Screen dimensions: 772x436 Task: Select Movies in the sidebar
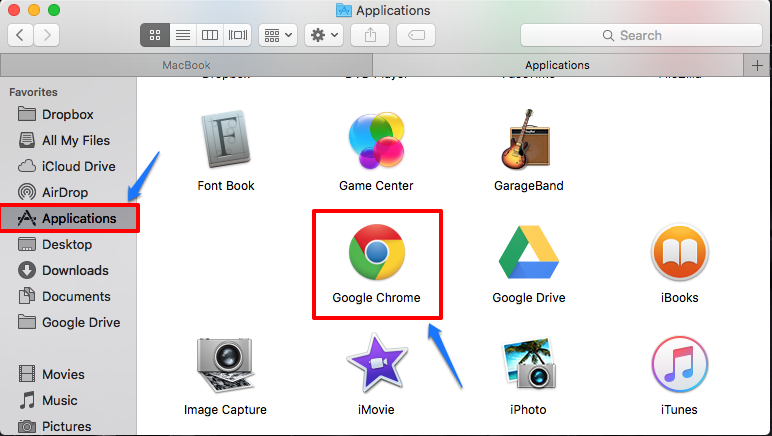68,374
